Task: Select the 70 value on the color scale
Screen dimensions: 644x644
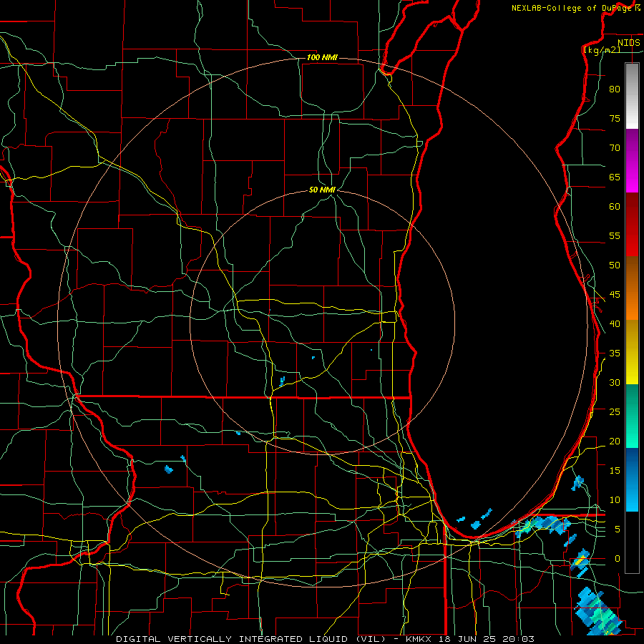Action: point(615,148)
